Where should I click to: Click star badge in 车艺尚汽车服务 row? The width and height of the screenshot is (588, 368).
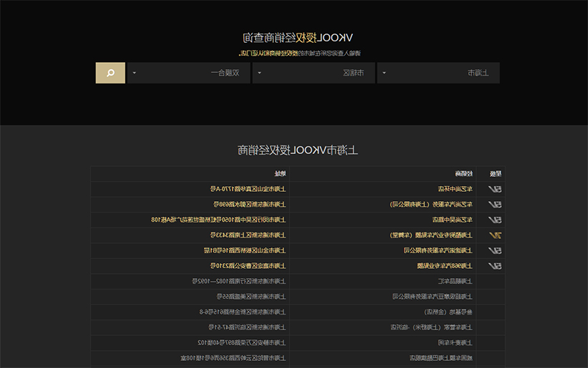[x=495, y=205]
